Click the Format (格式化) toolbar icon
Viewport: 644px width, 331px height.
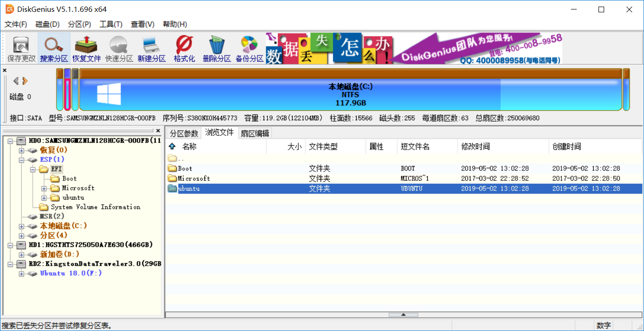184,49
